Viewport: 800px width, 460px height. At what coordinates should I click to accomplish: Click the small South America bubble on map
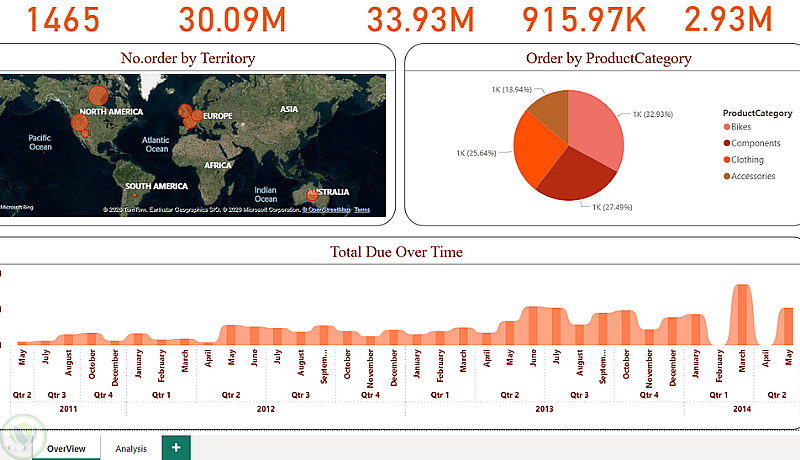[134, 195]
